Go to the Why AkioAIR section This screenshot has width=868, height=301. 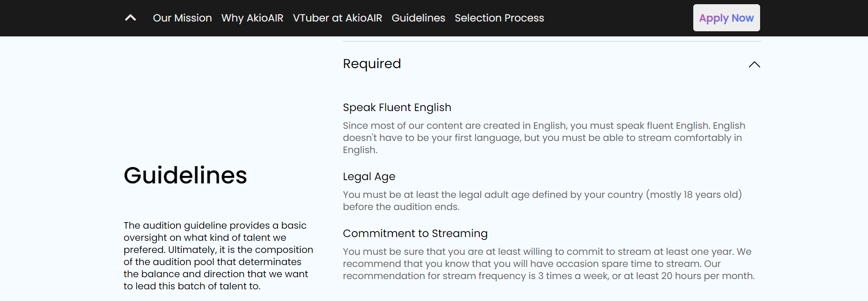(252, 18)
